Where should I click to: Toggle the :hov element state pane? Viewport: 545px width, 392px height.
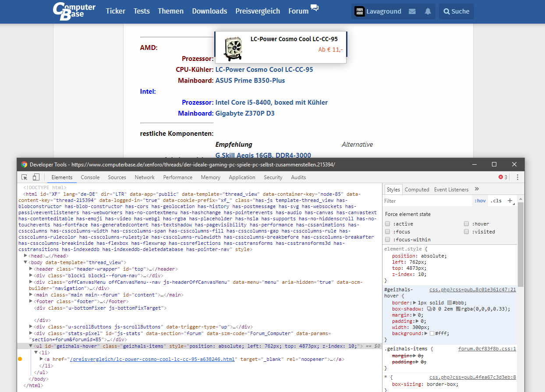(480, 201)
